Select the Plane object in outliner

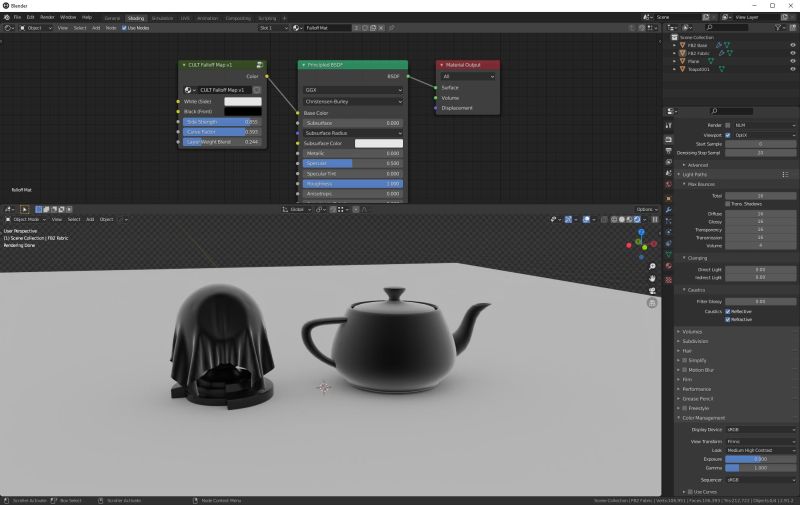click(693, 61)
